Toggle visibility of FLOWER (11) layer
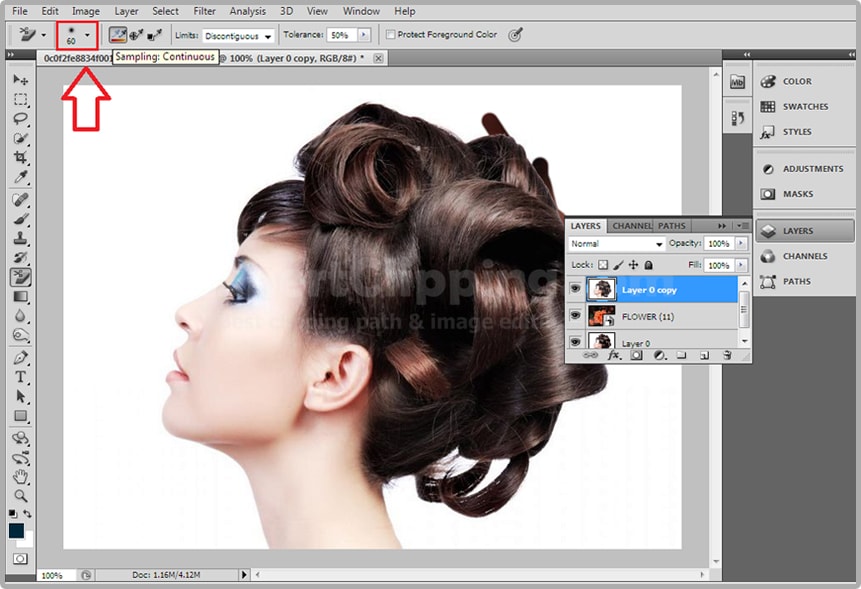 pyautogui.click(x=575, y=316)
